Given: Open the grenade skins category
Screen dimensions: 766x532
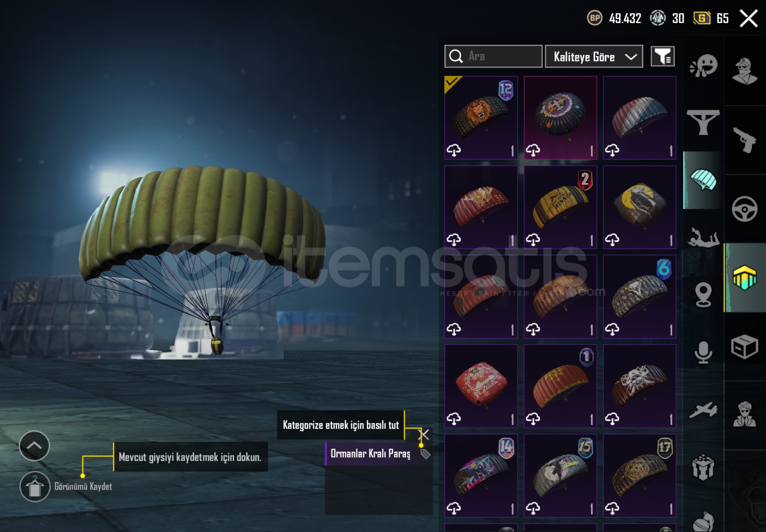Looking at the screenshot, I should 703,522.
